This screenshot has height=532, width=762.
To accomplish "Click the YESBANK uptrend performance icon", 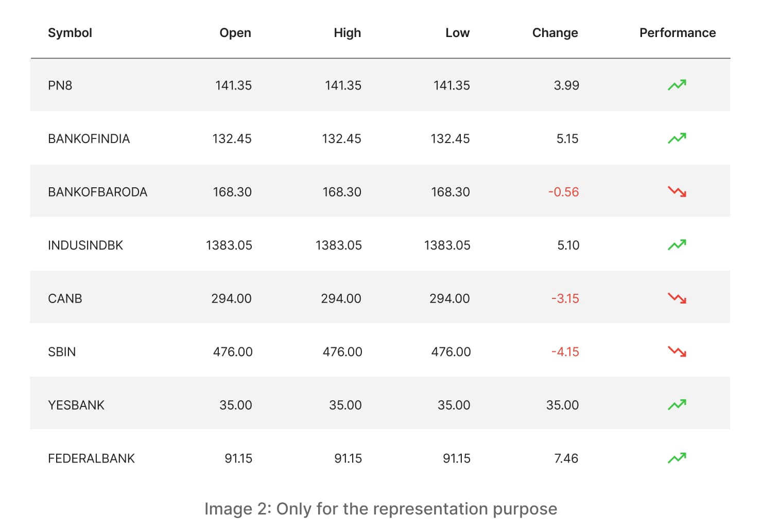I will click(677, 405).
